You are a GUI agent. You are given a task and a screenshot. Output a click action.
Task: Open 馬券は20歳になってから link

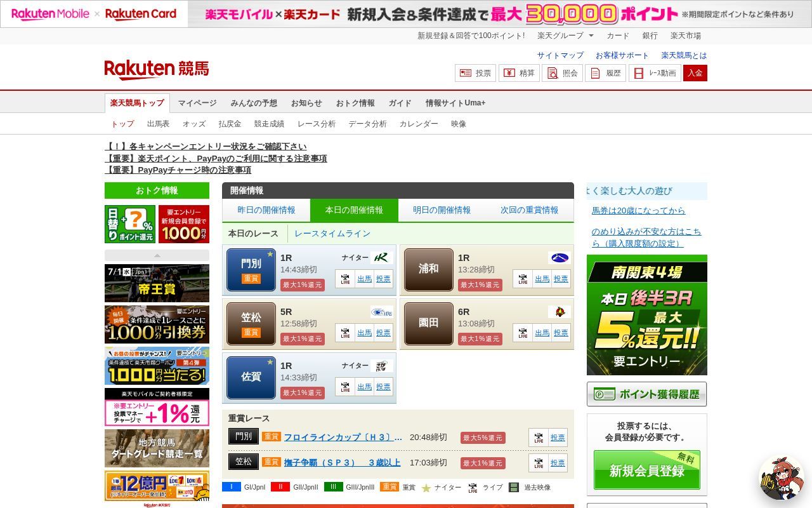coord(638,210)
